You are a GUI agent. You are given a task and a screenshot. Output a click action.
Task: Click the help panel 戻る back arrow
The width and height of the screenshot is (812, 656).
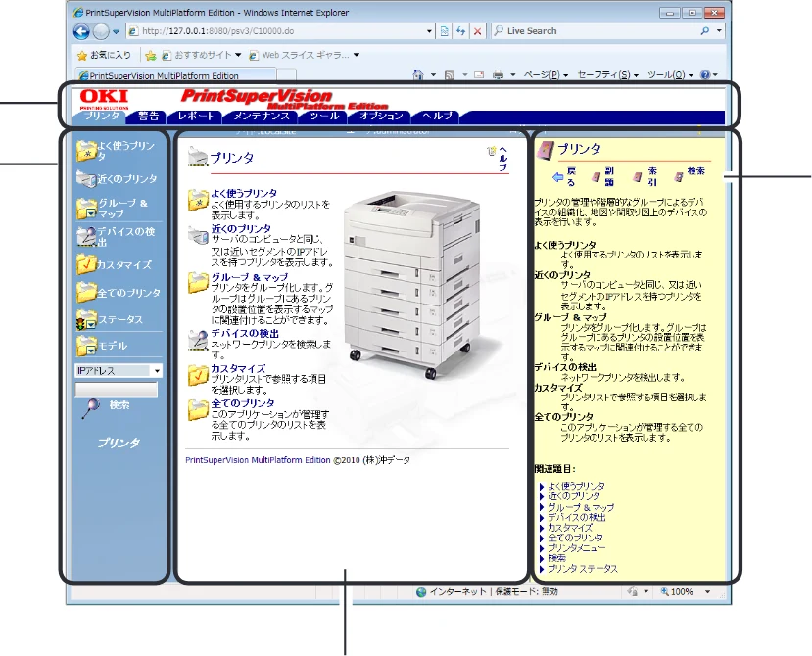(557, 177)
